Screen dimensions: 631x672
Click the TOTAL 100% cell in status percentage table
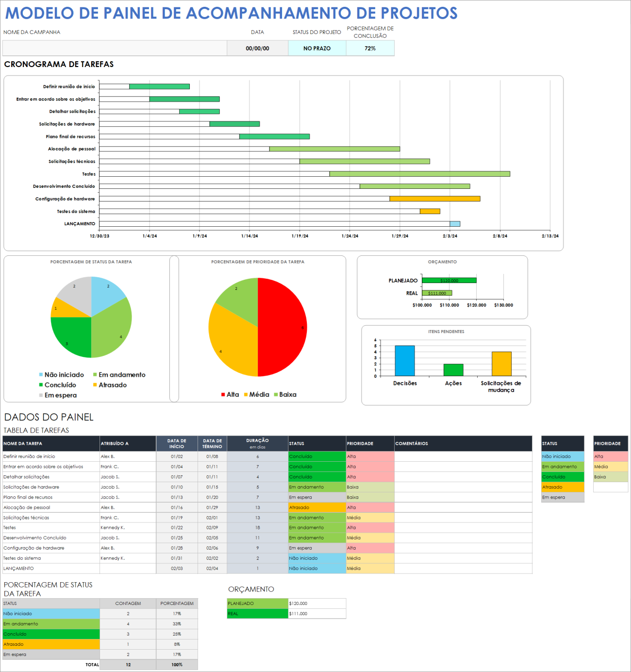(x=178, y=664)
